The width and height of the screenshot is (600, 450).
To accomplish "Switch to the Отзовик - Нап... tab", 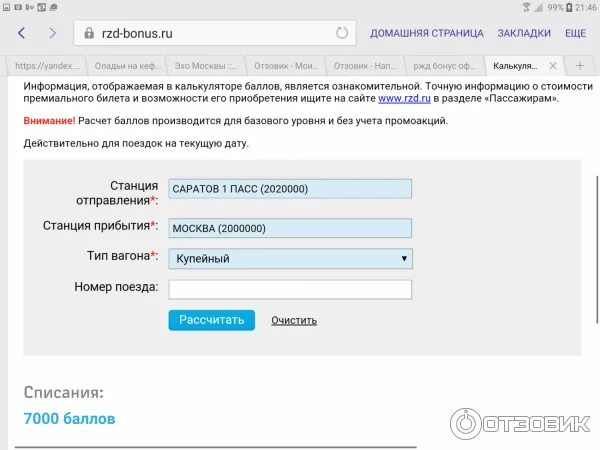I will [365, 66].
